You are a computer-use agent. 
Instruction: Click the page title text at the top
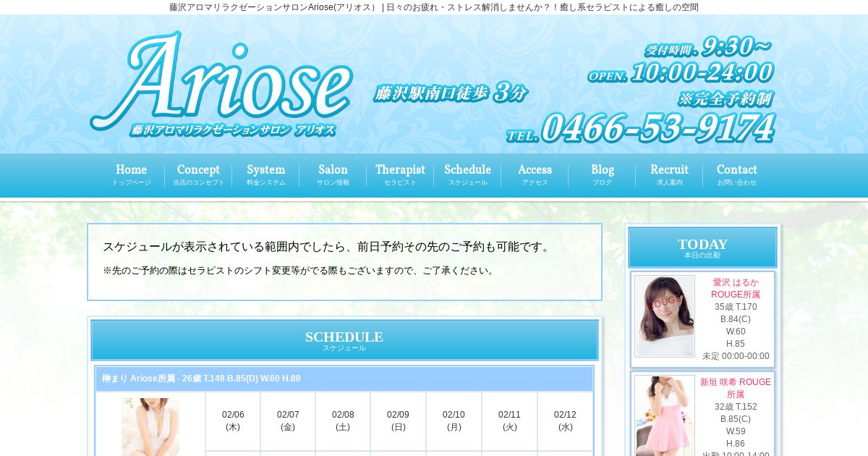pos(434,7)
